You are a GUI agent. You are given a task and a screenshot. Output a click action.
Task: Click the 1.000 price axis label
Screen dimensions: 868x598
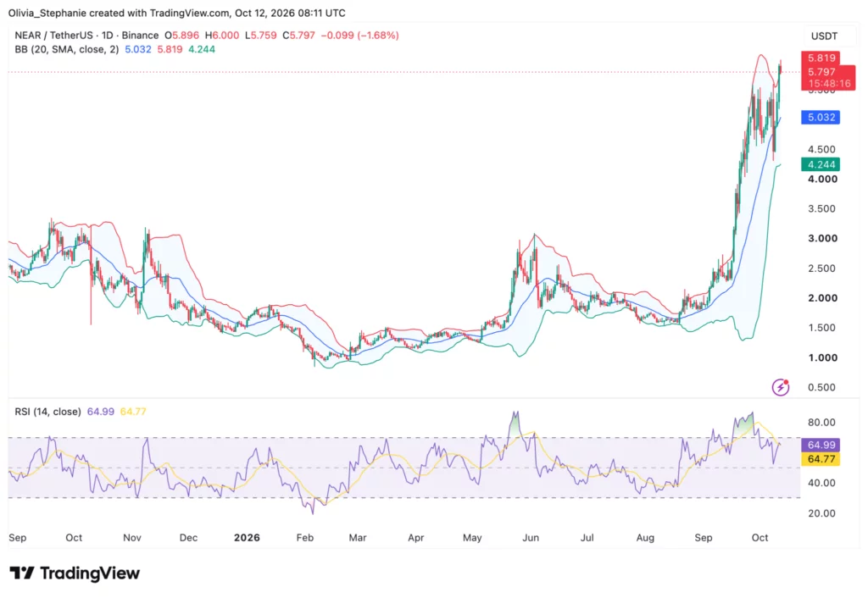[x=822, y=358]
